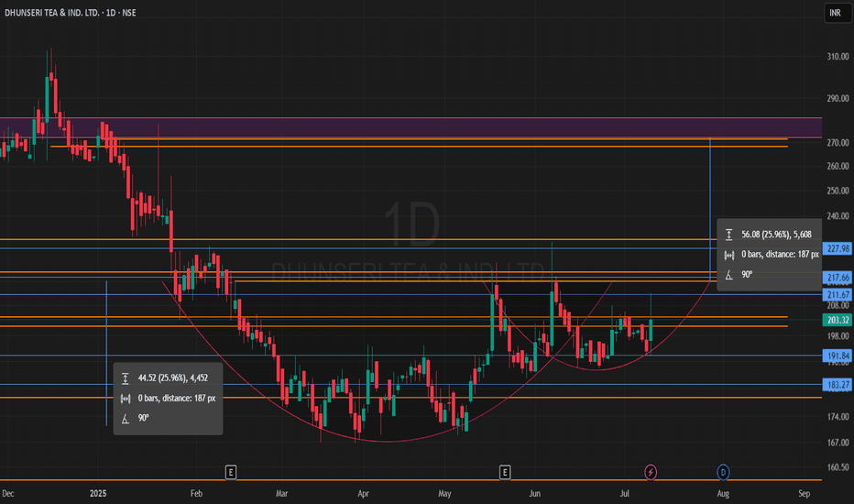
Task: Click the green 203.32 current price label
Action: (x=838, y=320)
